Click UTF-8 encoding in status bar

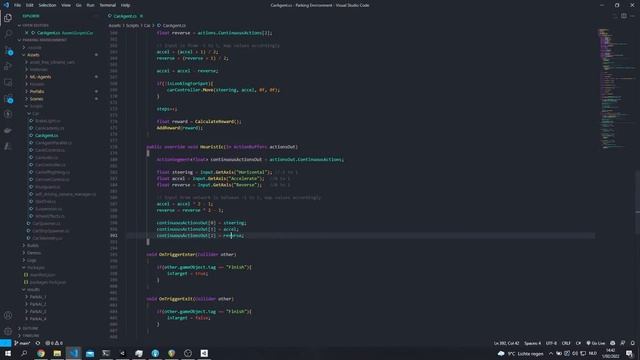tap(551, 343)
